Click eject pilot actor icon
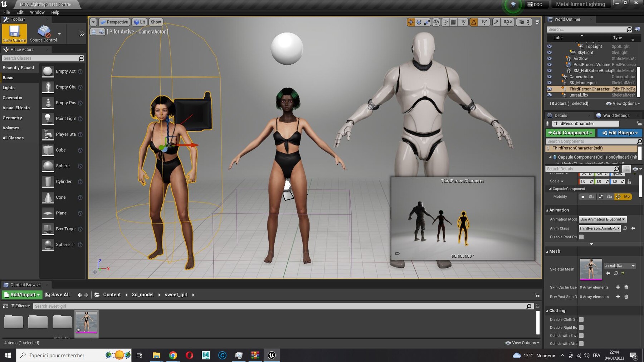The image size is (644, 362). [94, 32]
